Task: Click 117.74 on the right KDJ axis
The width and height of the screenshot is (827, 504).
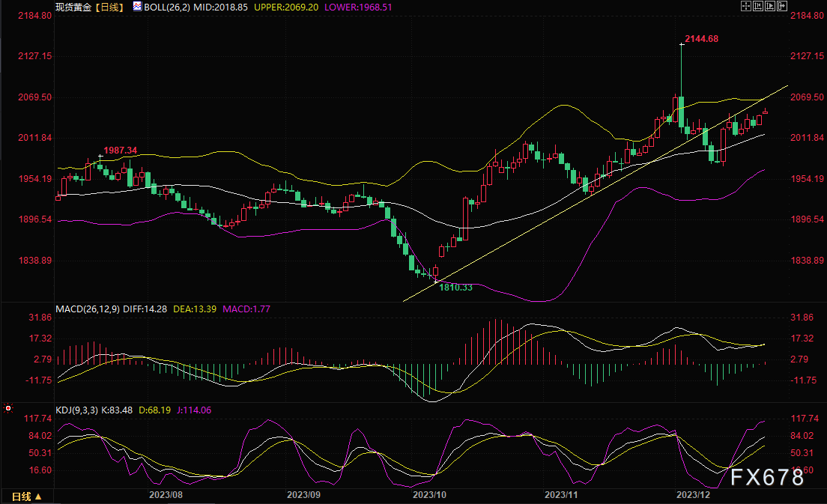Action: (805, 419)
